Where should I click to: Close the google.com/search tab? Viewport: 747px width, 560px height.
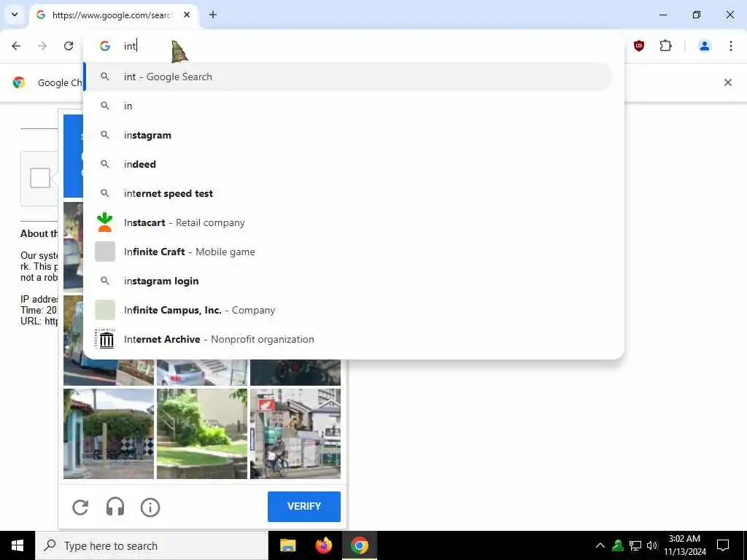pyautogui.click(x=187, y=15)
